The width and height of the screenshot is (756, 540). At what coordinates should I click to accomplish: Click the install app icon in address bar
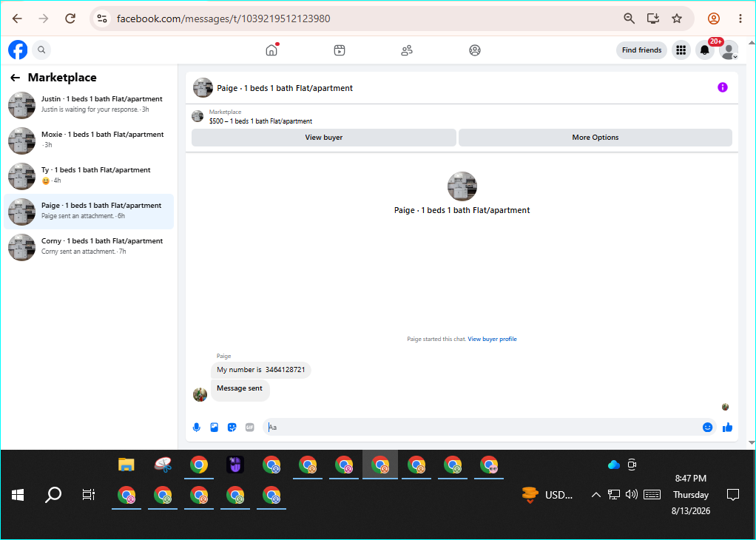pos(653,18)
